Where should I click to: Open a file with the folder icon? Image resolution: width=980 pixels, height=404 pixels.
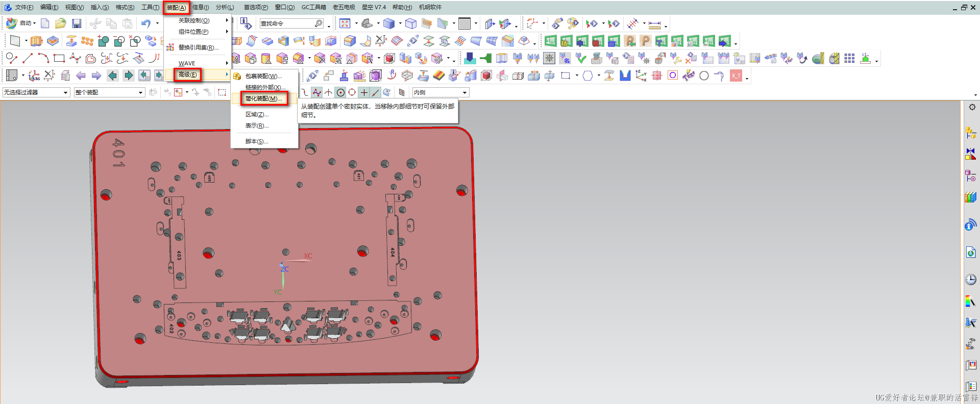(60, 23)
